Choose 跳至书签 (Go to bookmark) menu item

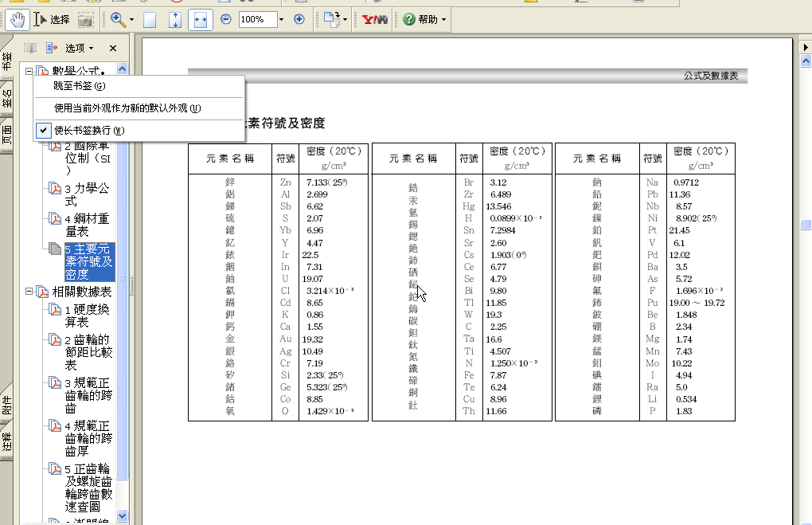pos(139,86)
